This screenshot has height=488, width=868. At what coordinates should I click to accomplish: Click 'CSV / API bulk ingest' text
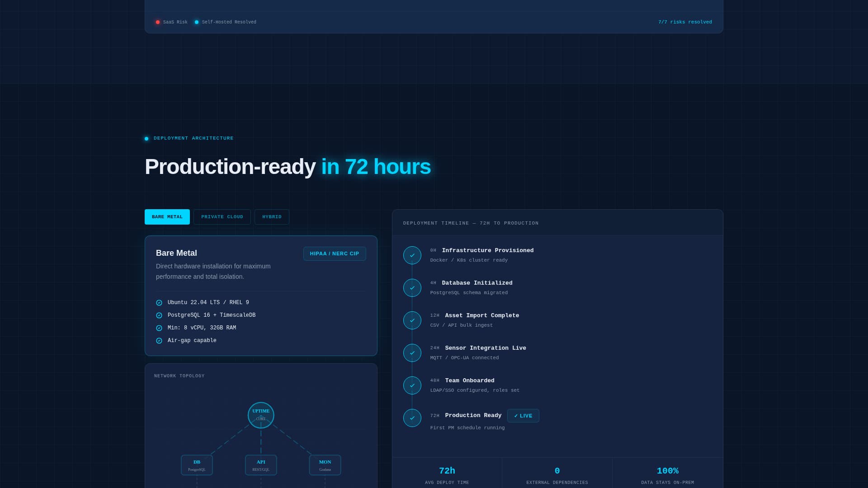pos(462,325)
